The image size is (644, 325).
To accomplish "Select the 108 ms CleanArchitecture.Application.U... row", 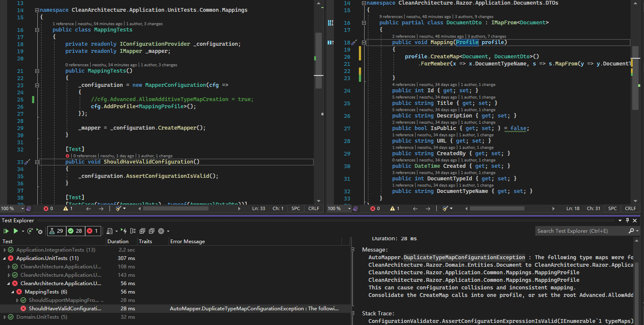I will (x=175, y=267).
